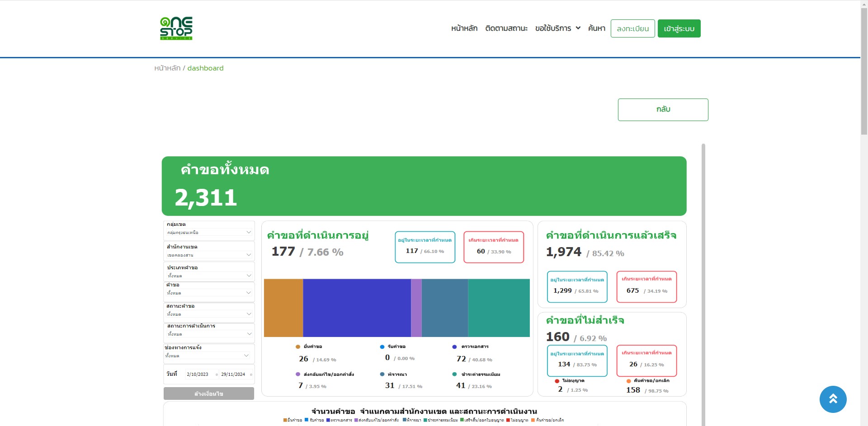Click the ตรวจเอกสาร legend dot
The width and height of the screenshot is (868, 426).
click(454, 347)
